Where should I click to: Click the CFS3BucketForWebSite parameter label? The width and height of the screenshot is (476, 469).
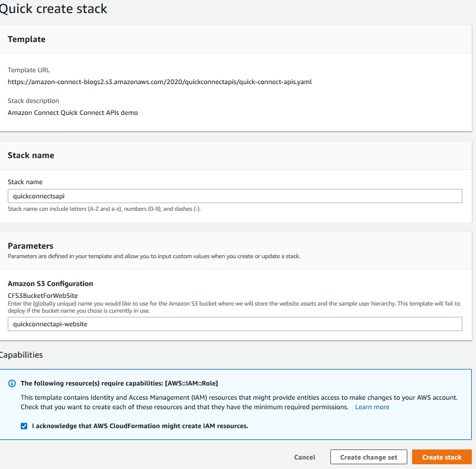(x=43, y=295)
